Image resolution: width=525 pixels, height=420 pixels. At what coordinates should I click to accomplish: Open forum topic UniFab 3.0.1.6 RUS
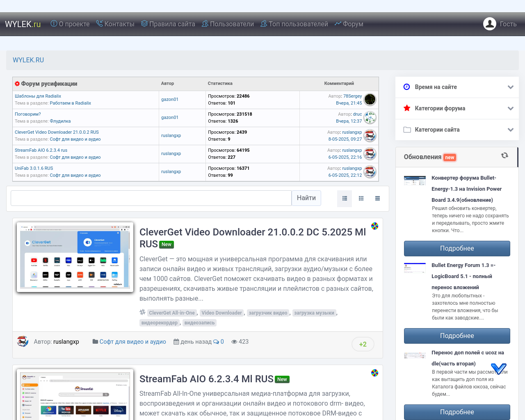[x=34, y=168]
